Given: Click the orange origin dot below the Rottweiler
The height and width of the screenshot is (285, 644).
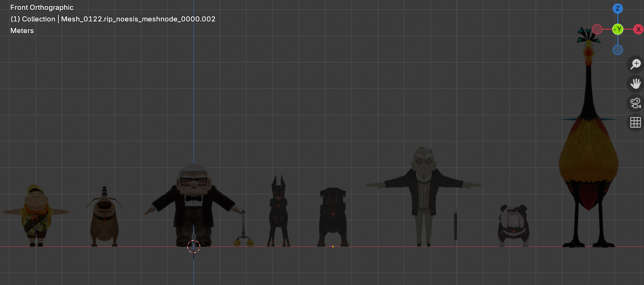Looking at the screenshot, I should coord(333,246).
